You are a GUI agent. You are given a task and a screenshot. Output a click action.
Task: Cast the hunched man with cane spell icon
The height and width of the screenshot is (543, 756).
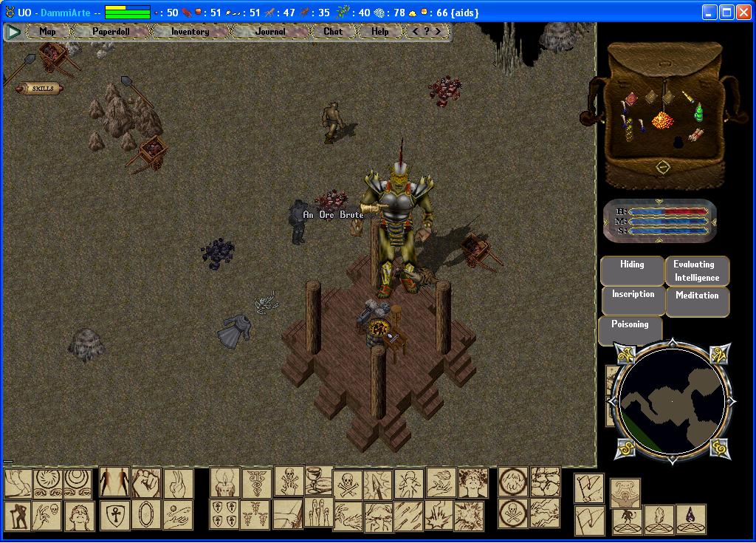18,516
